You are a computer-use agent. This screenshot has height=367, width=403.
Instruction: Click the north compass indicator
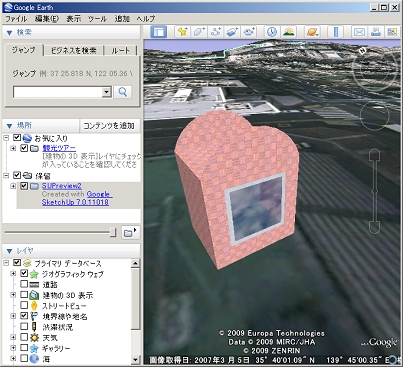363,50
